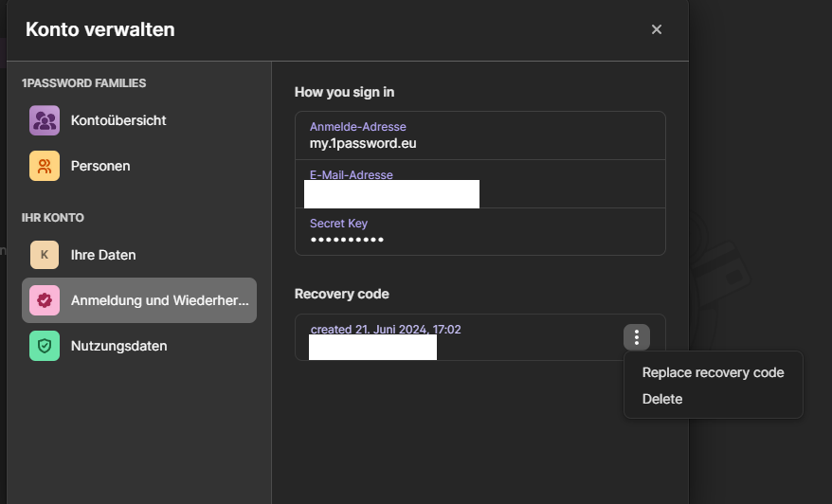
Task: Select Delete in the recovery code menu
Action: click(662, 399)
